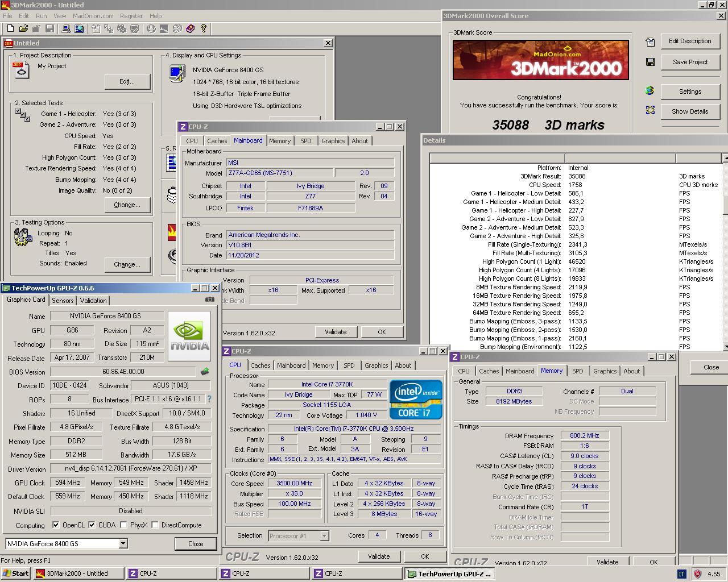Switch to Sensors tab in GPU-Z

(63, 301)
